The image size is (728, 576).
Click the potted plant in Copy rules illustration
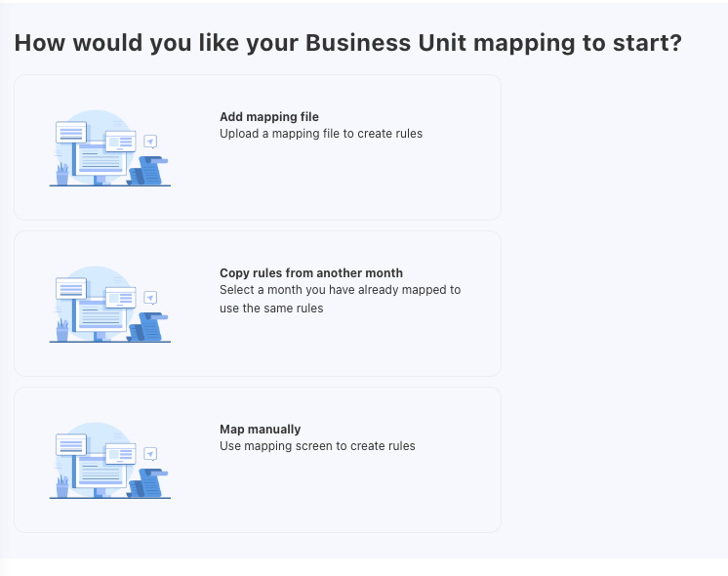click(62, 330)
